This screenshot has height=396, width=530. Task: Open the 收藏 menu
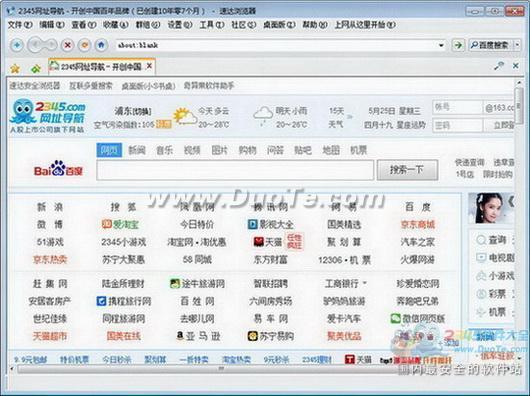pyautogui.click(x=116, y=25)
